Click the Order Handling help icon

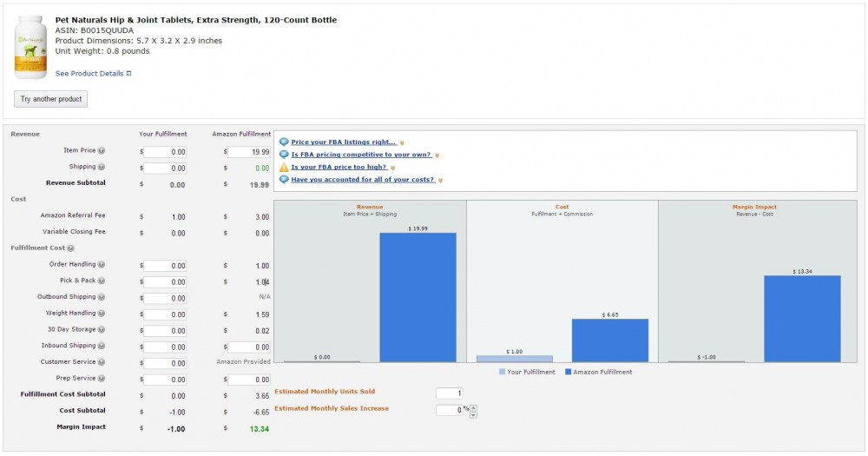[x=102, y=265]
